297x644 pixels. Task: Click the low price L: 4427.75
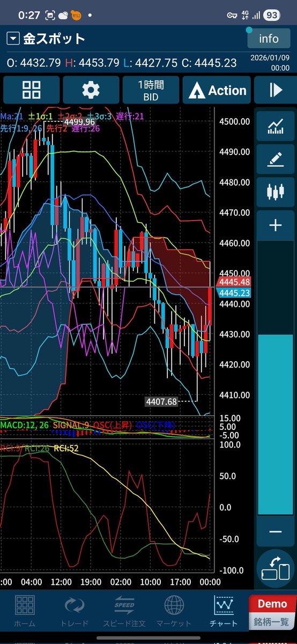click(150, 63)
